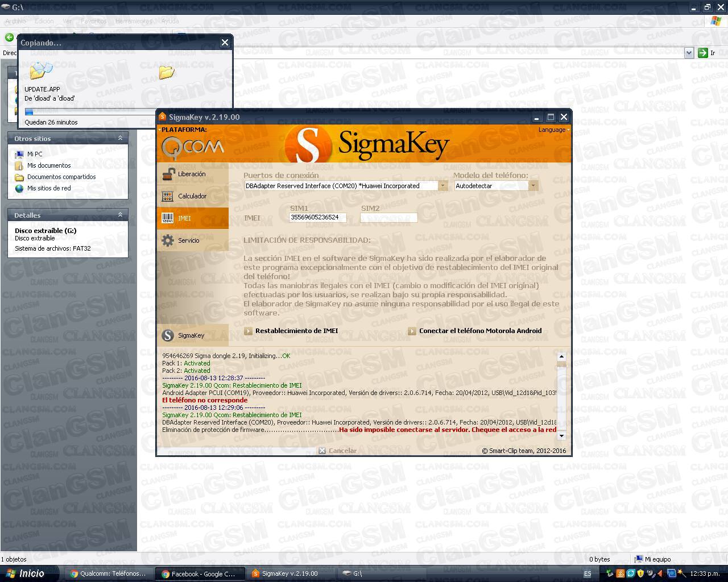
Task: Open the Archivo menu in Explorer
Action: click(15, 21)
